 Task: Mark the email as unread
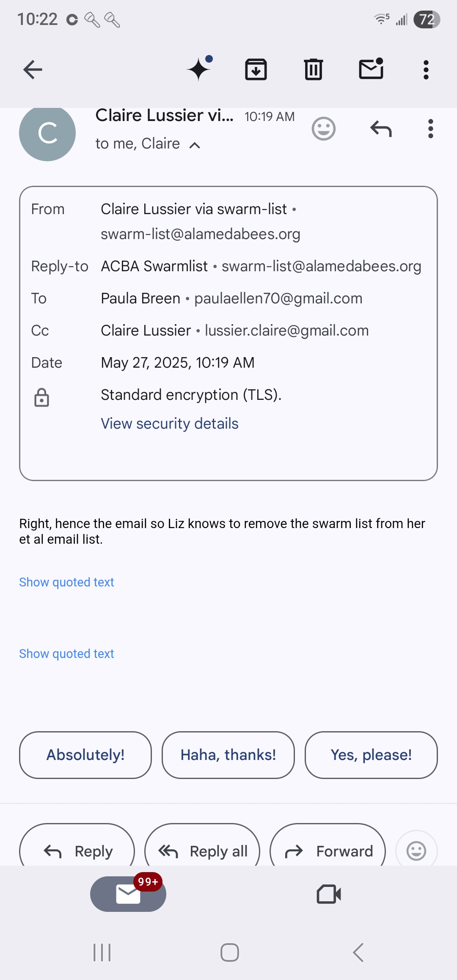[x=371, y=69]
